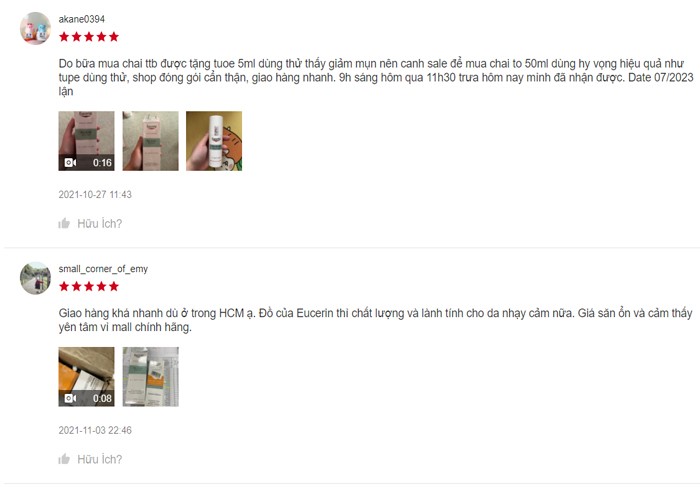Click the fifth star in akane0394's rating
The height and width of the screenshot is (500, 700).
click(114, 37)
